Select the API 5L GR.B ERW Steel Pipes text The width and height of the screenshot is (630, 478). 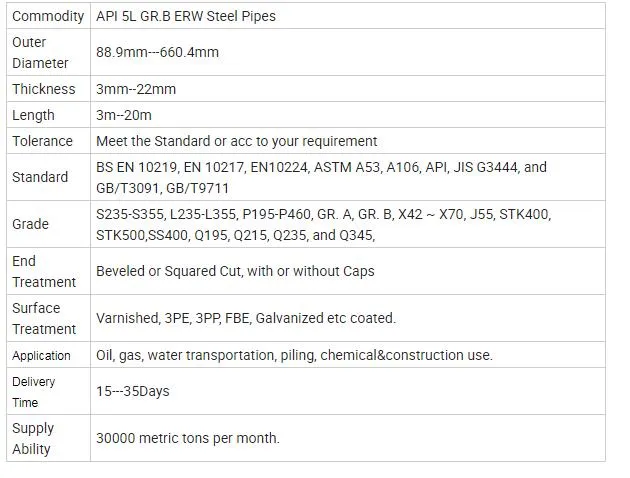(x=186, y=16)
